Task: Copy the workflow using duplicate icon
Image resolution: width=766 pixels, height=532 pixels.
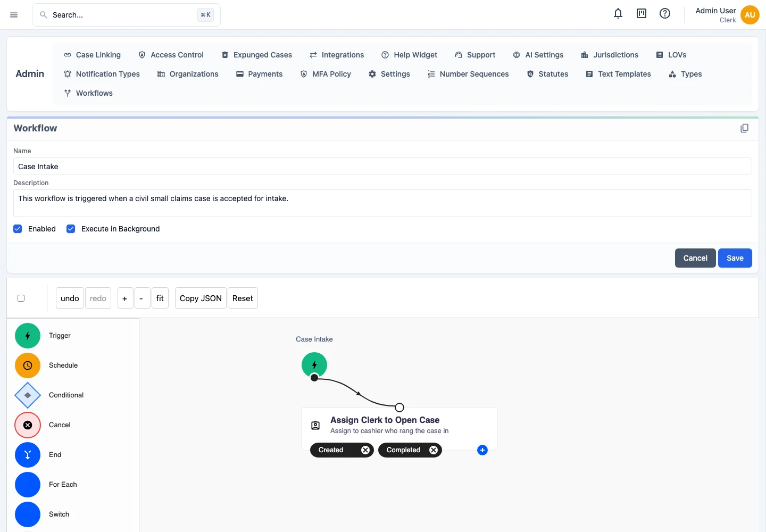Action: click(745, 128)
